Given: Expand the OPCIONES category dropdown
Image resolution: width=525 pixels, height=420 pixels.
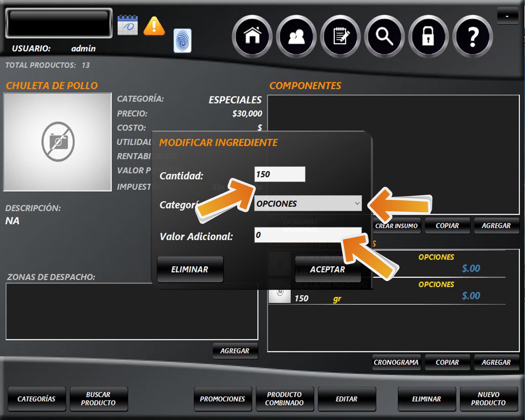Looking at the screenshot, I should click(308, 203).
